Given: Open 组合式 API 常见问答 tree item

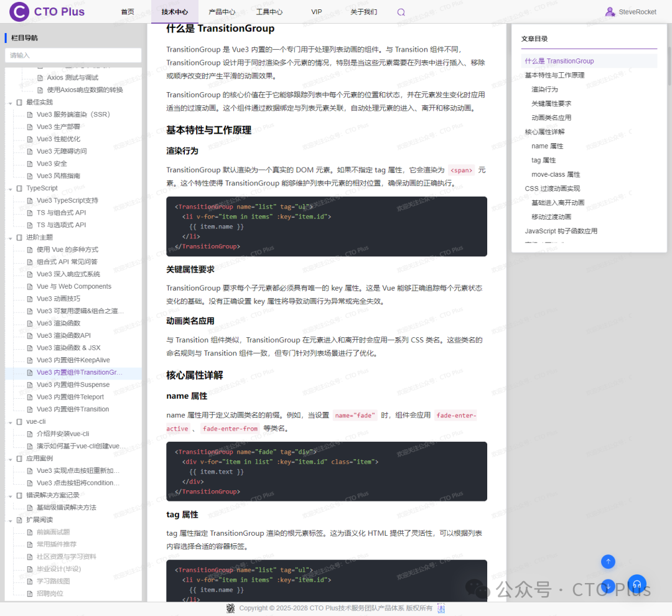Looking at the screenshot, I should [67, 262].
